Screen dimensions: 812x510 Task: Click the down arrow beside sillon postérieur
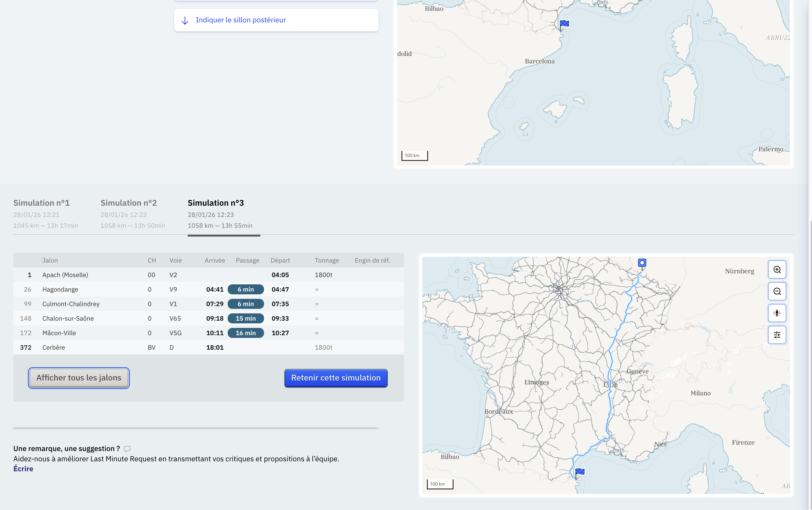pos(185,21)
